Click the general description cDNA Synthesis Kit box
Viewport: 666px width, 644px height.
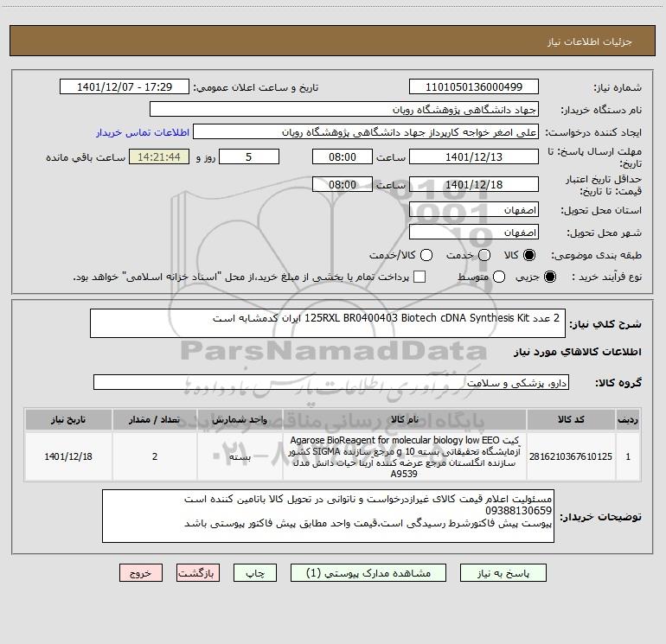328,323
